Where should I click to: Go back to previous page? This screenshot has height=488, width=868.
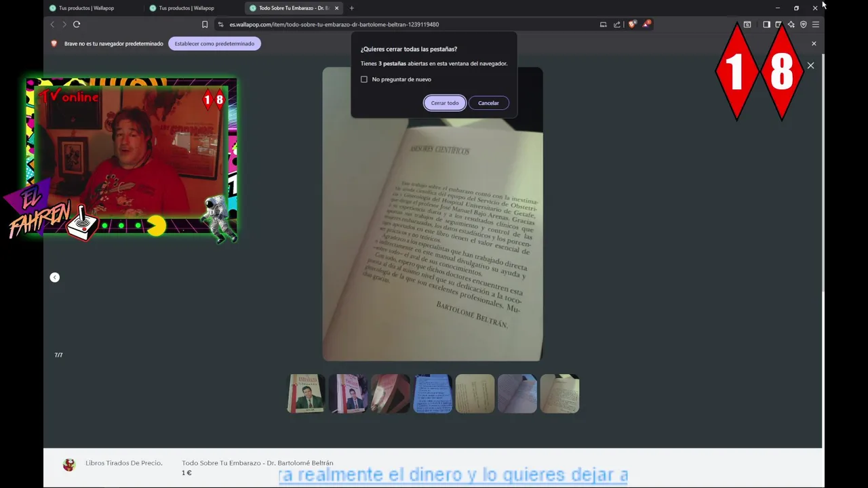pyautogui.click(x=52, y=24)
